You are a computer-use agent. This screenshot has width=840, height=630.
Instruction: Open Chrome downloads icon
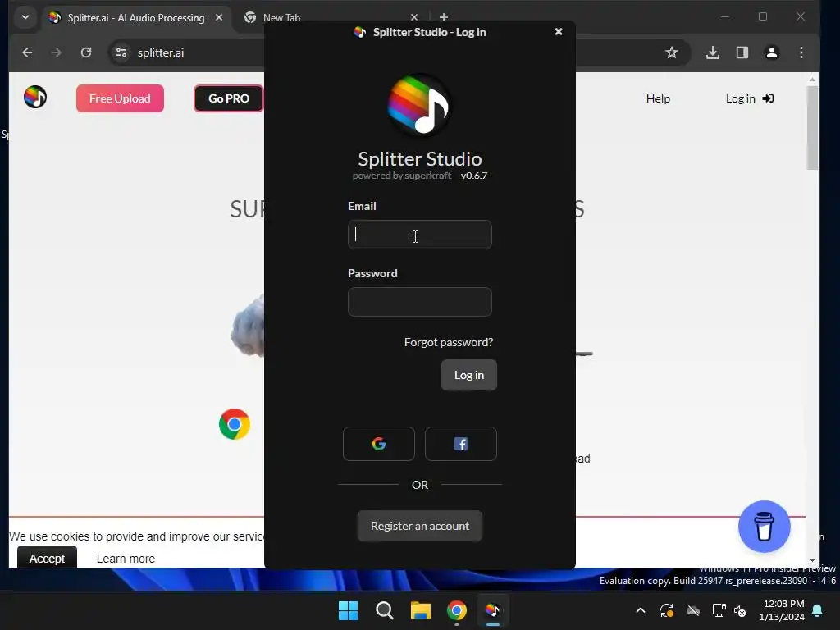(x=713, y=52)
